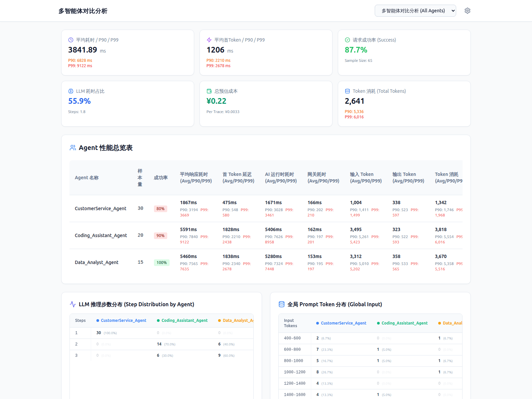532x399 pixels.
Task: Click the success rate checkmark icon
Action: 347,40
